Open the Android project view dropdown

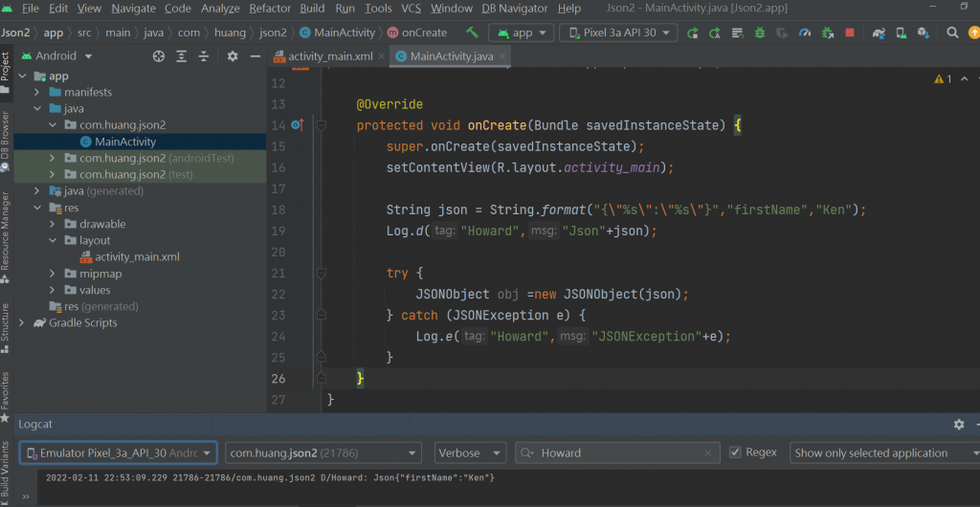point(56,56)
